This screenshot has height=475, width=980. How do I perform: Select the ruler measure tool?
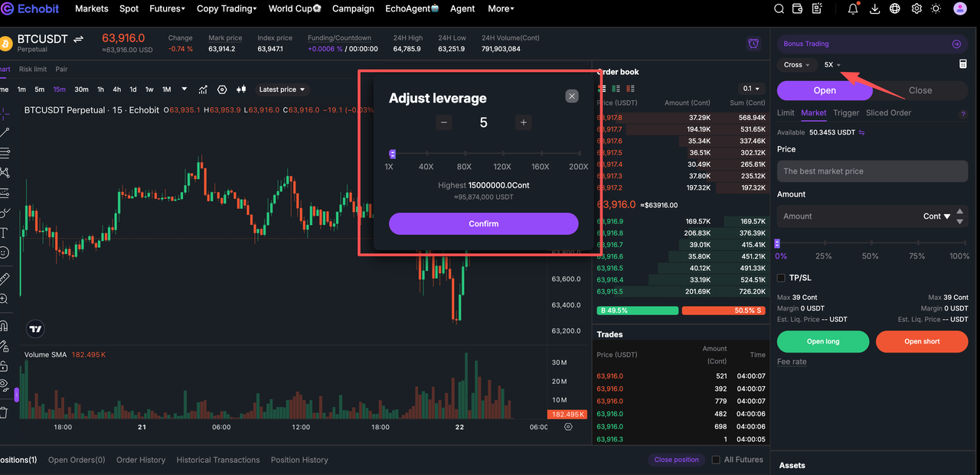pos(4,279)
